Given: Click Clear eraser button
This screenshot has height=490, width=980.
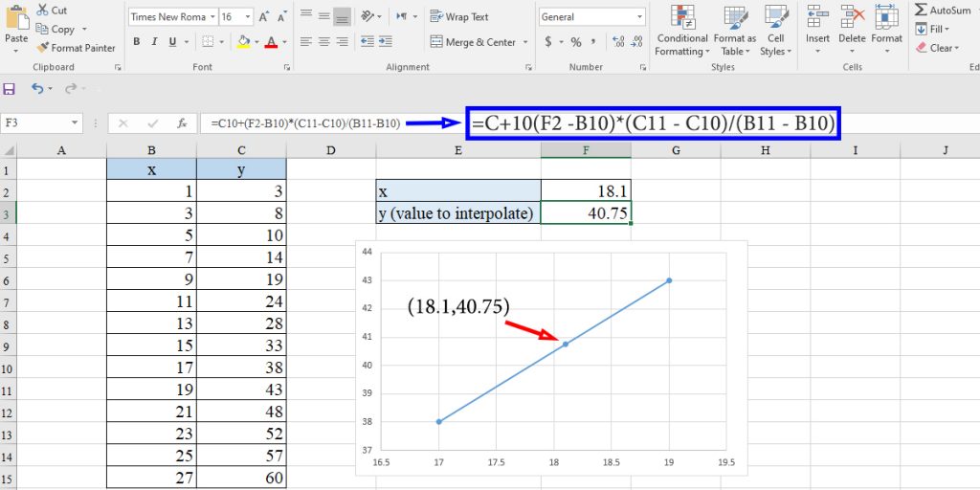Looking at the screenshot, I should pyautogui.click(x=936, y=48).
